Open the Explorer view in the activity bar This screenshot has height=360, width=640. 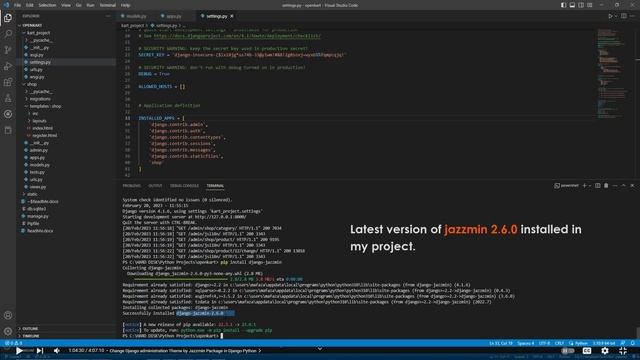tap(8, 18)
